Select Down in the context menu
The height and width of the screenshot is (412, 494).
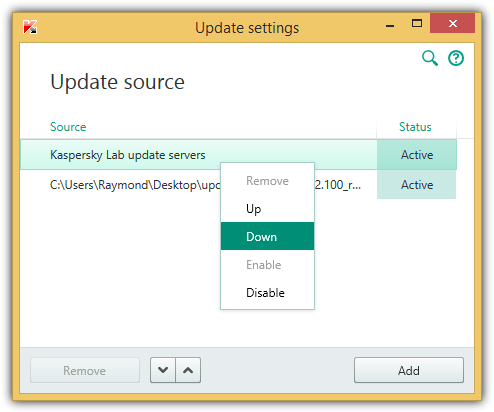pyautogui.click(x=267, y=236)
